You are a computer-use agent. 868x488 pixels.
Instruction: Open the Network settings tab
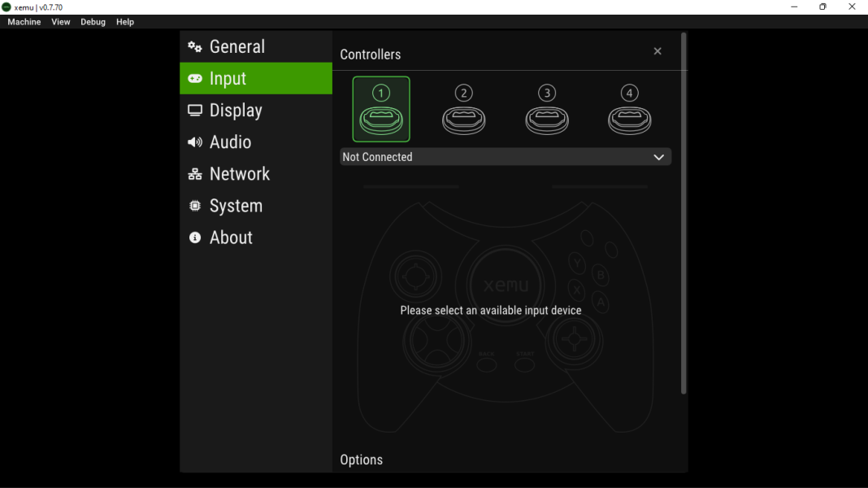[256, 174]
